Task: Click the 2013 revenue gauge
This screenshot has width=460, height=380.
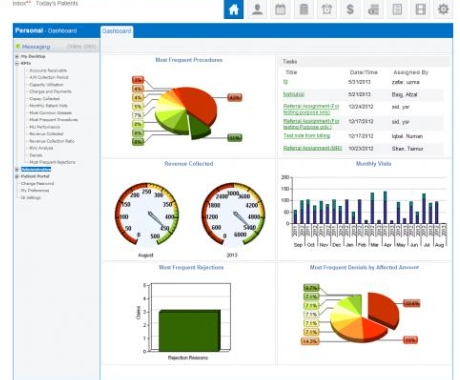Action: point(233,214)
